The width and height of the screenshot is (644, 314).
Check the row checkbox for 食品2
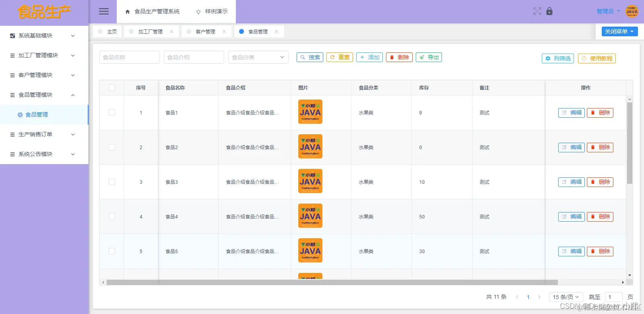point(112,147)
